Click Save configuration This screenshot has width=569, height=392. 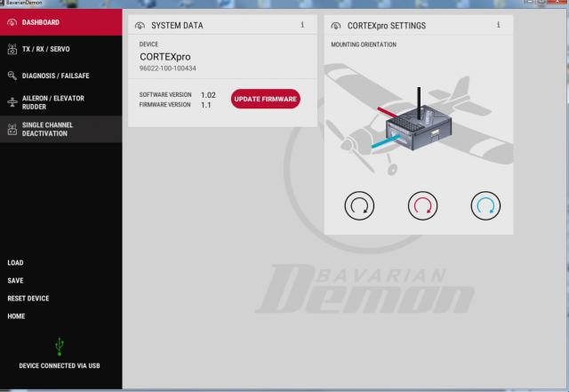coord(16,281)
